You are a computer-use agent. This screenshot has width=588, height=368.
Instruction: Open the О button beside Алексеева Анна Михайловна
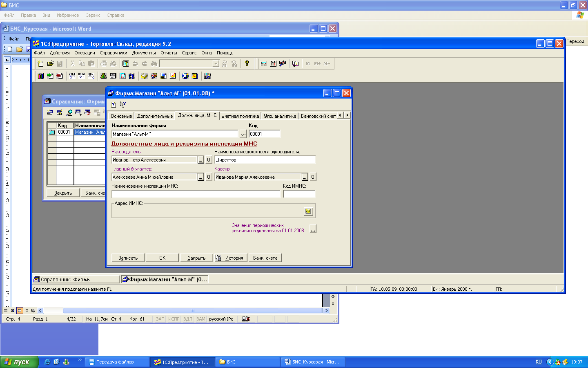(x=209, y=177)
